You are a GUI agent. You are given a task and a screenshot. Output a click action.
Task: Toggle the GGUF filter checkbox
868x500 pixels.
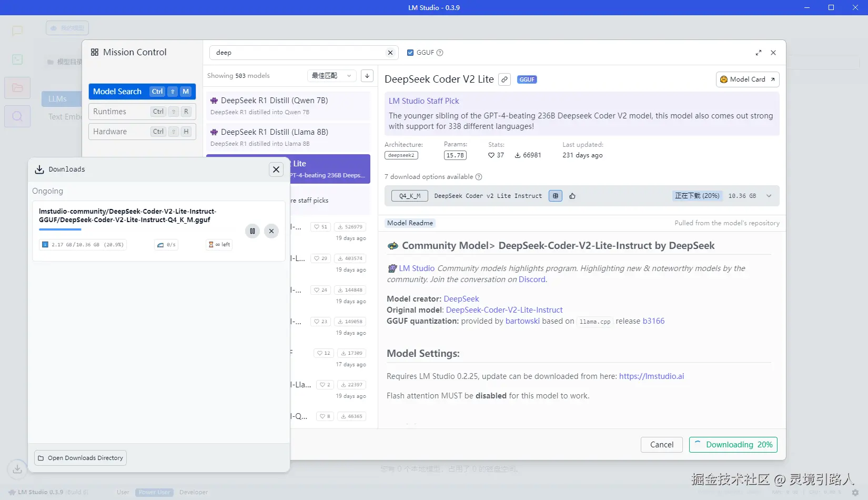(x=410, y=53)
